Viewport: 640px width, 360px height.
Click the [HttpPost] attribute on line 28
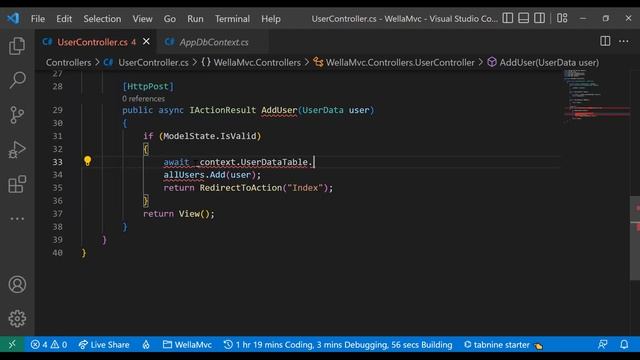148,86
